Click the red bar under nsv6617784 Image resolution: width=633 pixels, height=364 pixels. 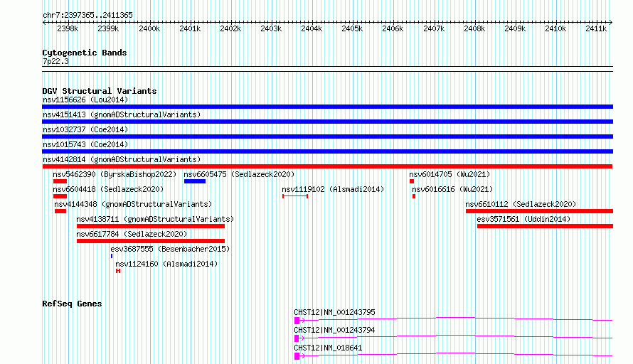coord(151,241)
